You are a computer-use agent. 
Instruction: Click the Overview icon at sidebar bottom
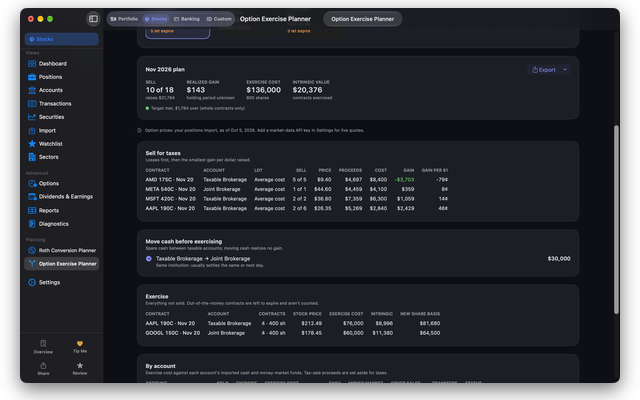[x=43, y=344]
